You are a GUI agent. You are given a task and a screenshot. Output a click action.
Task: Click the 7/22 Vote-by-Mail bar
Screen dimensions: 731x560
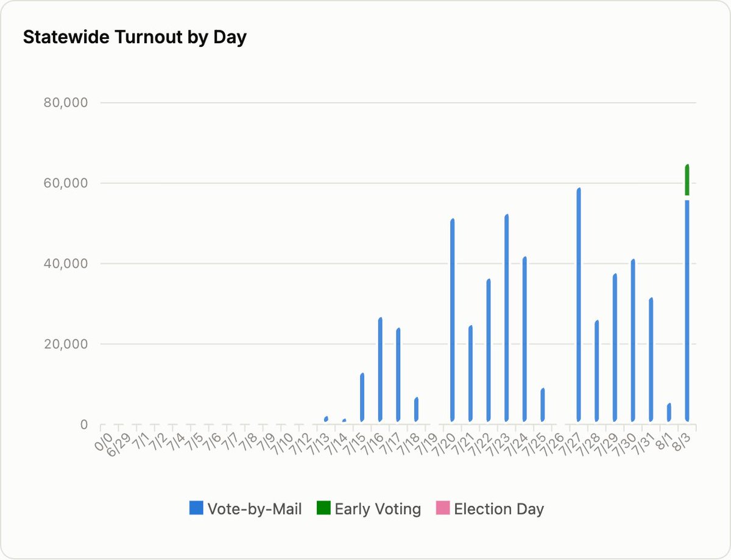tap(489, 350)
